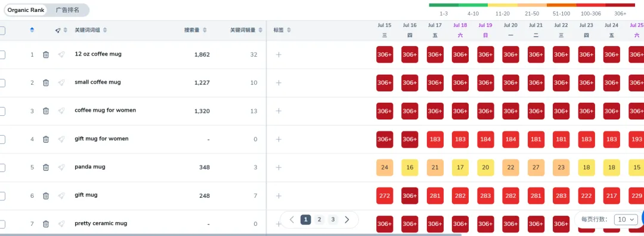Screen dimensions: 644x236
Task: Click trash icon for coffee mug for women
Action: click(46, 111)
